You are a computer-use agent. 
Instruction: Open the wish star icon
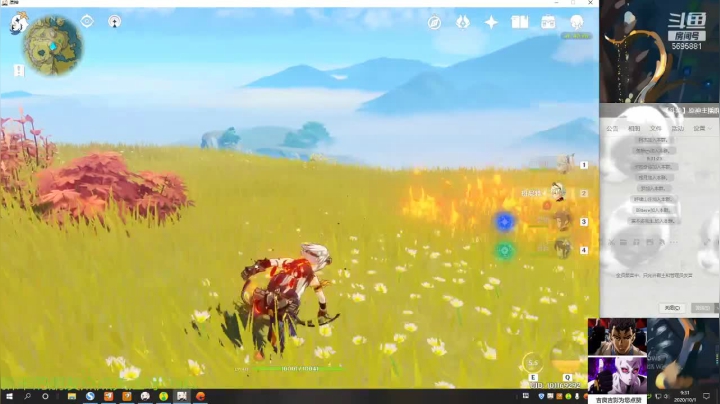491,22
